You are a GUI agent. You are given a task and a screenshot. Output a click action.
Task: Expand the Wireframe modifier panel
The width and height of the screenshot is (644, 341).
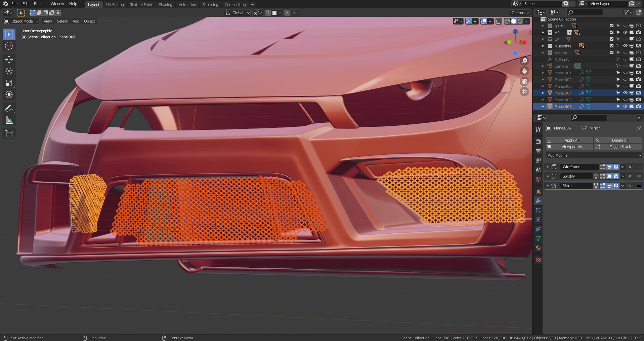coord(548,167)
